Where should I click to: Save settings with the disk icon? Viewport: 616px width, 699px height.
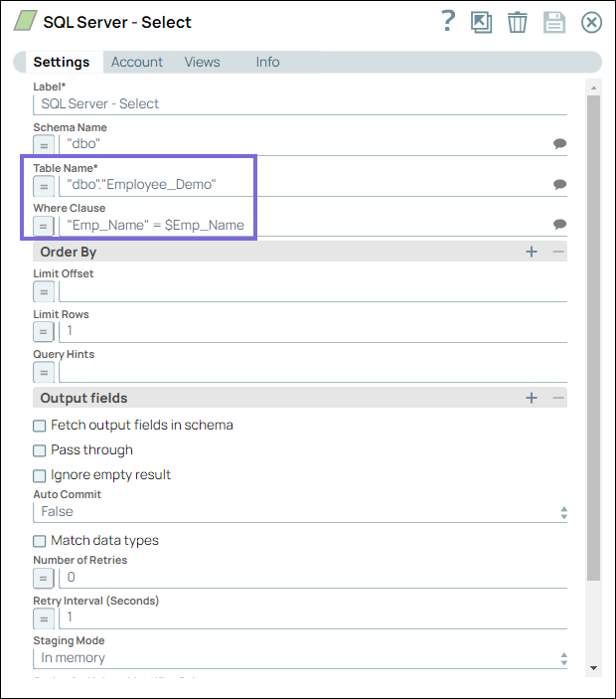(x=554, y=22)
